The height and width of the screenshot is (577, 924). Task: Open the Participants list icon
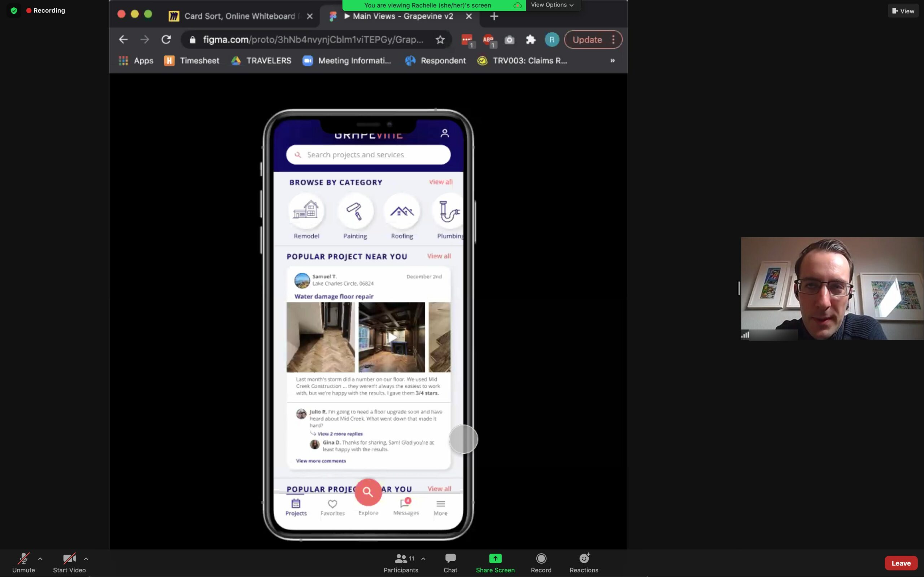pyautogui.click(x=401, y=558)
